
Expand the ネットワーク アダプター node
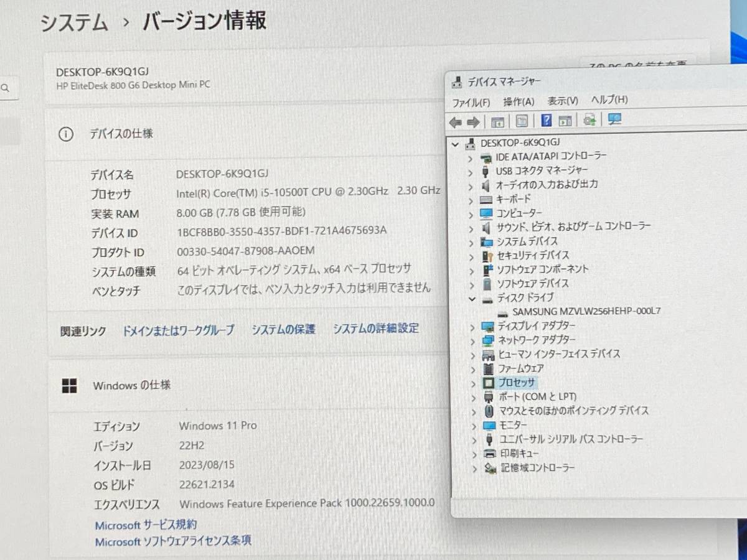click(x=473, y=341)
